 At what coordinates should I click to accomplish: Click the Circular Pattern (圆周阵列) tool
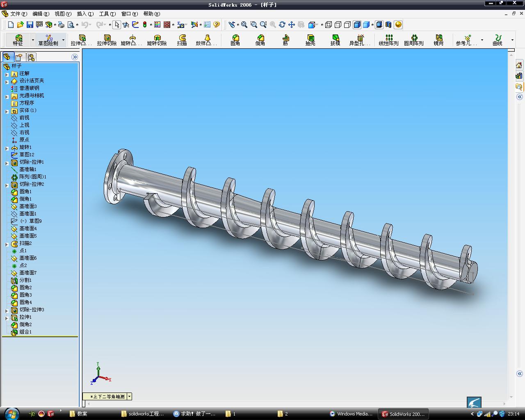[414, 40]
